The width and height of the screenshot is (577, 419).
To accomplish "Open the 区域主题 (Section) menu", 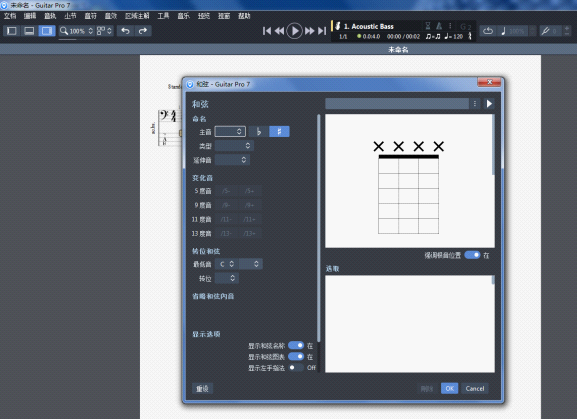I will (137, 16).
